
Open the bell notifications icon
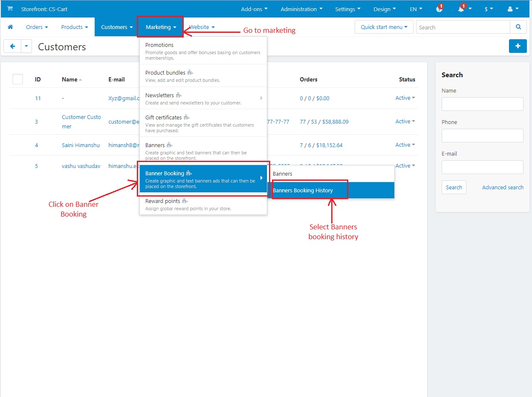[461, 9]
